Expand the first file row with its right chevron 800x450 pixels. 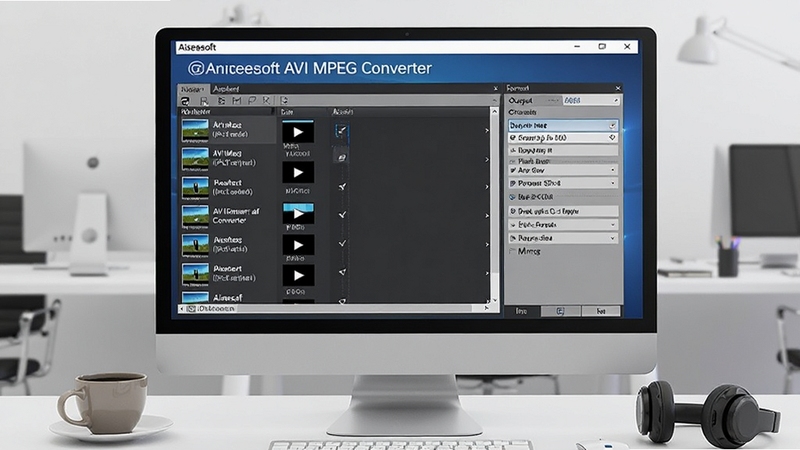487,131
